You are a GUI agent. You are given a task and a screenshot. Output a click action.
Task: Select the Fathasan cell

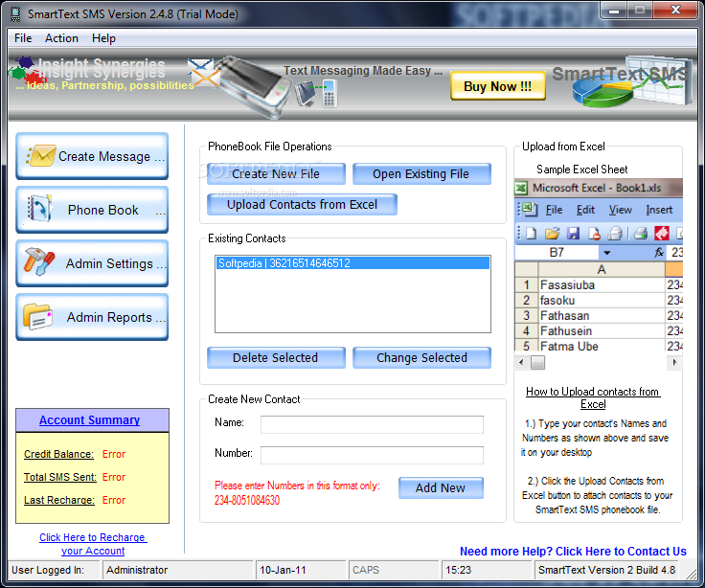[602, 316]
